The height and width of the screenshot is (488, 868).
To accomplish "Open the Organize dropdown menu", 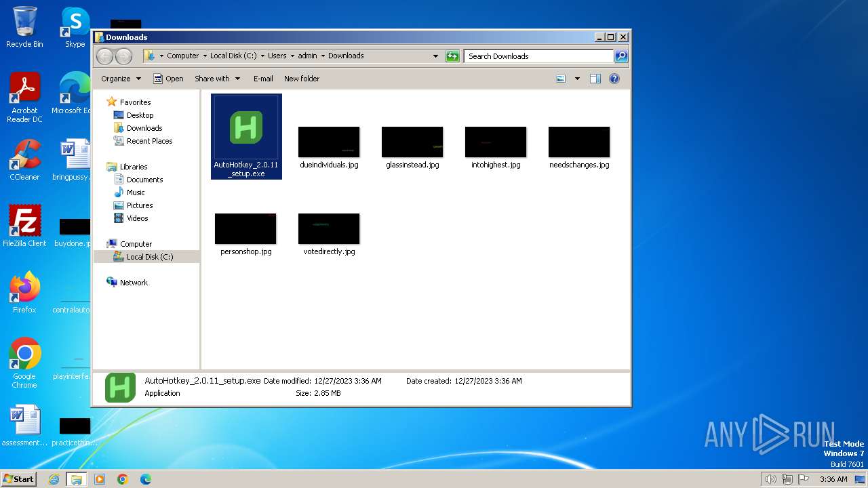I will point(121,79).
